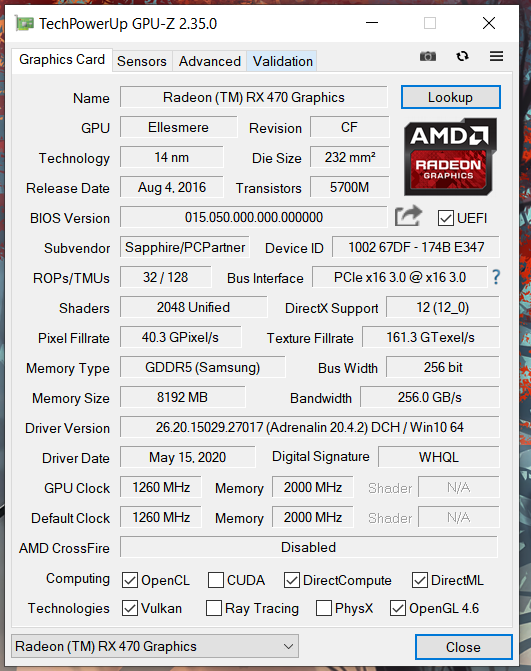531x671 pixels.
Task: Click the Default Clock row Shader N/A field
Action: point(459,517)
